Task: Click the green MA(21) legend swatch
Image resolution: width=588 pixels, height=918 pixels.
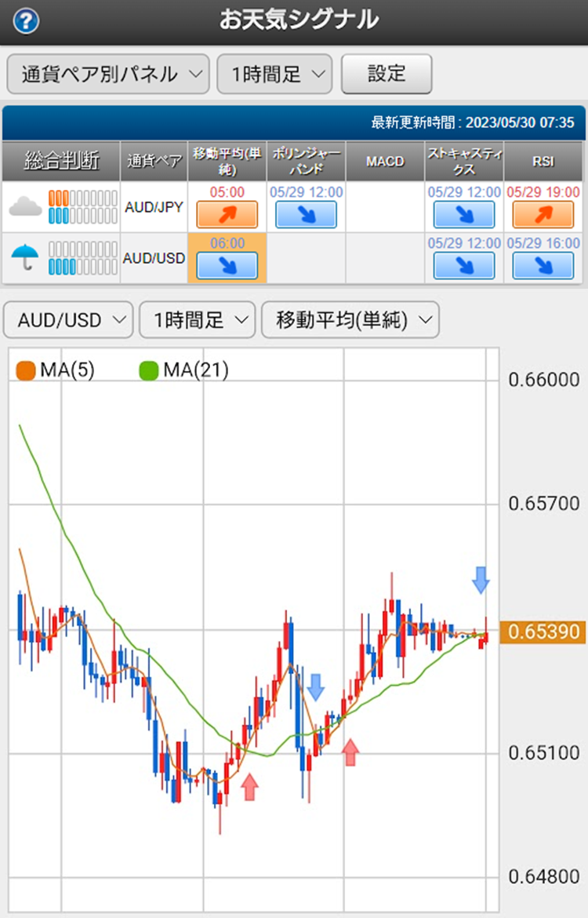Action: pos(149,370)
